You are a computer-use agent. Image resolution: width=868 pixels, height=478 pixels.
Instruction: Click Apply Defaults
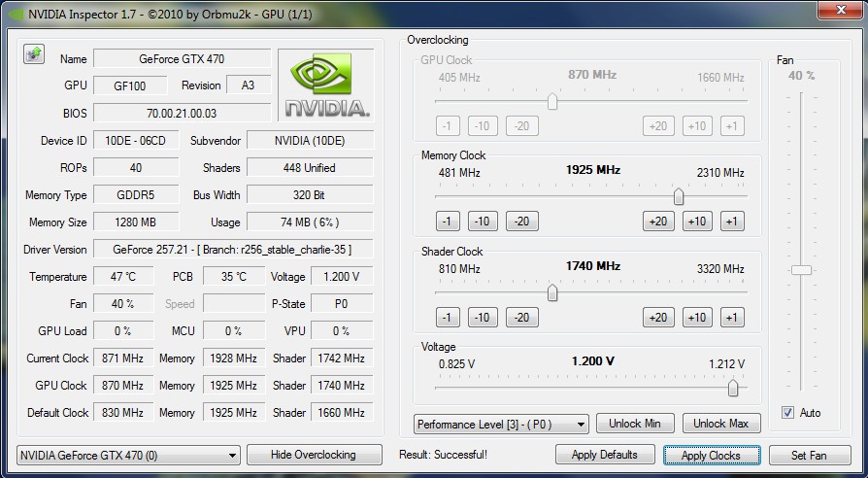tap(605, 455)
